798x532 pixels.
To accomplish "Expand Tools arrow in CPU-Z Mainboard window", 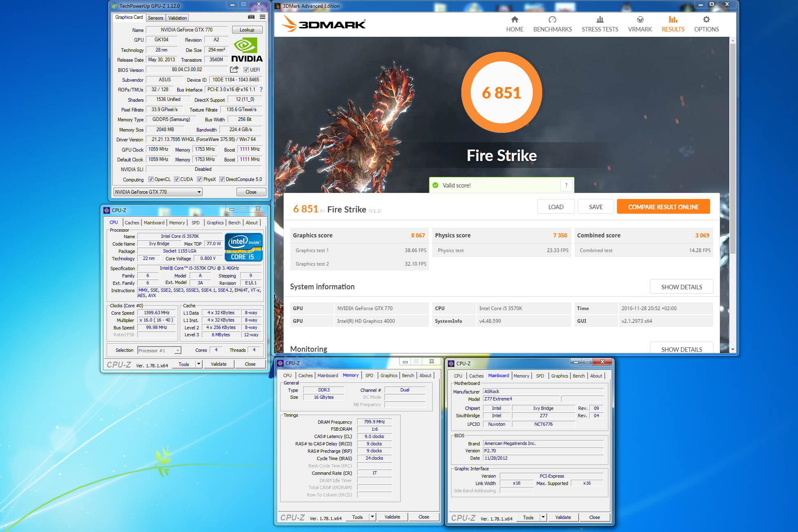I will [543, 517].
